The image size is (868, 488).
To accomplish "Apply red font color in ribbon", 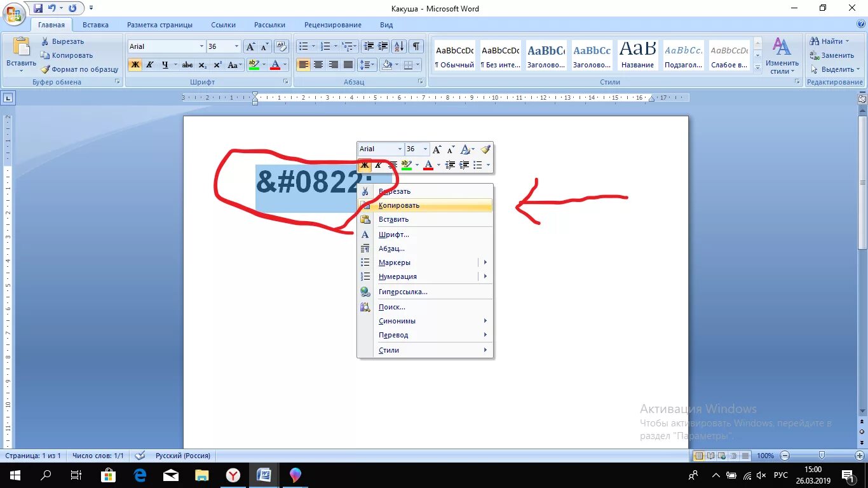I will 275,65.
